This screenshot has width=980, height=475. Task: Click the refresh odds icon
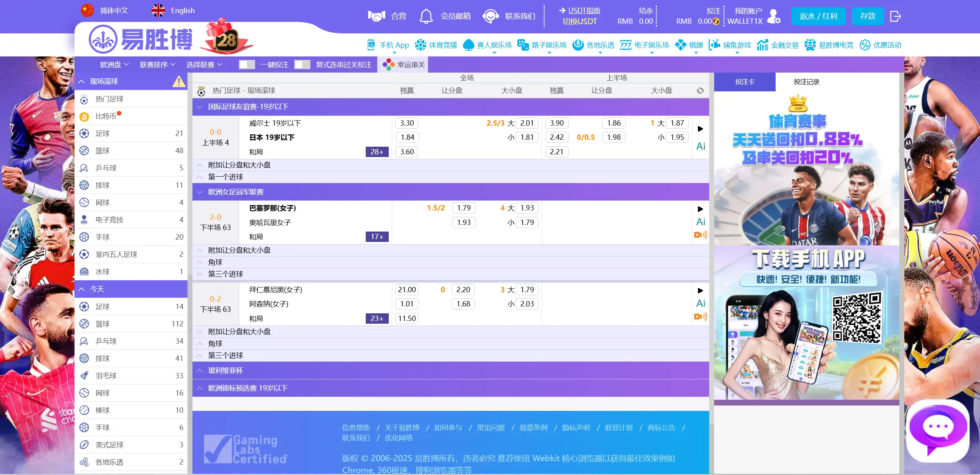[x=700, y=91]
